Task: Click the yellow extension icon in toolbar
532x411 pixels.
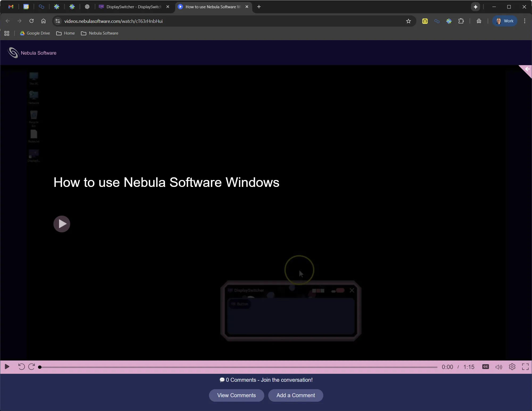Action: click(425, 21)
